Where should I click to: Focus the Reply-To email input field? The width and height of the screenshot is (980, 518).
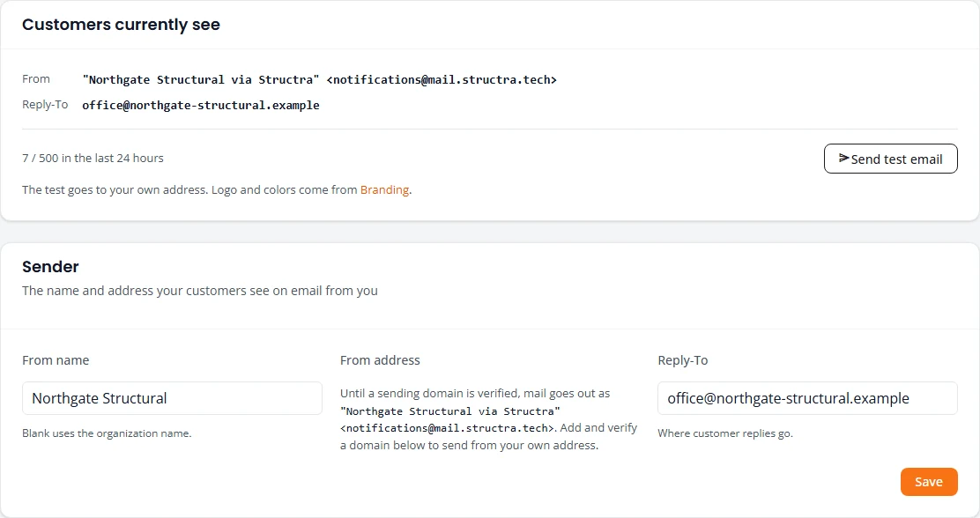pyautogui.click(x=807, y=398)
